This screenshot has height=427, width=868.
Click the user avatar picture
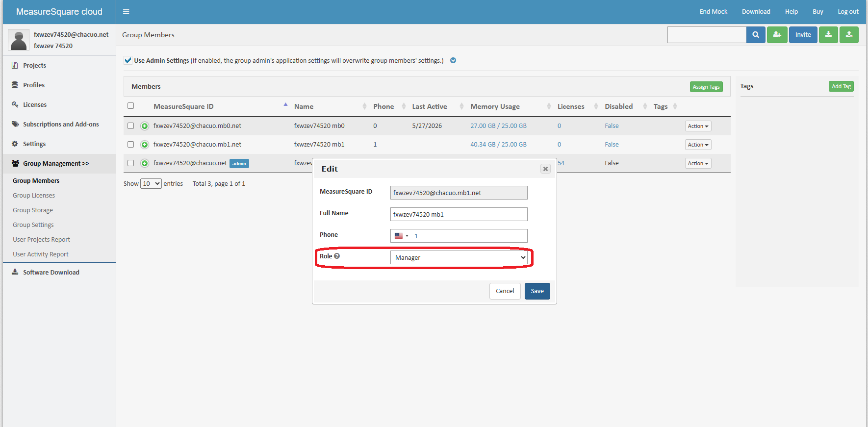19,40
